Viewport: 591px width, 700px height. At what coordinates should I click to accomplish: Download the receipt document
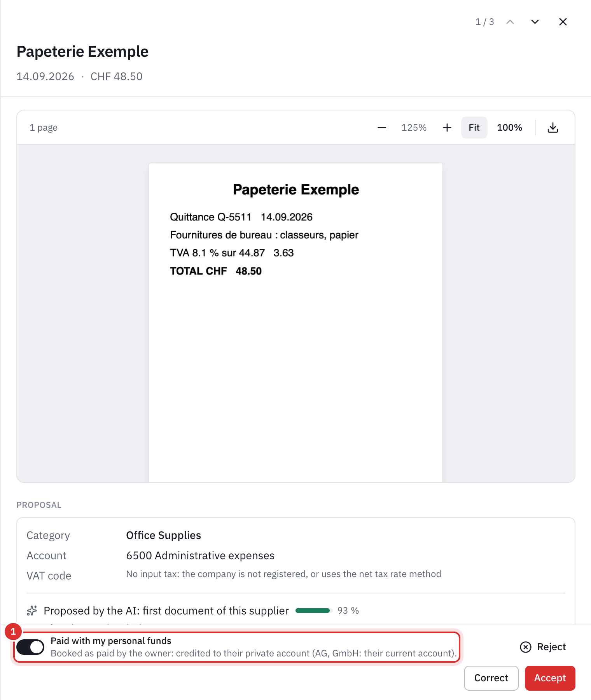coord(553,128)
